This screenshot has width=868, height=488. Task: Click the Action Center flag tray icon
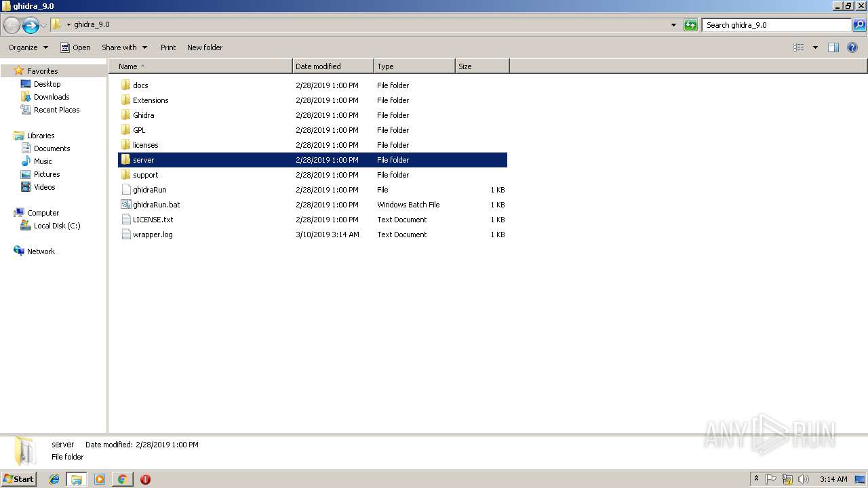[771, 479]
